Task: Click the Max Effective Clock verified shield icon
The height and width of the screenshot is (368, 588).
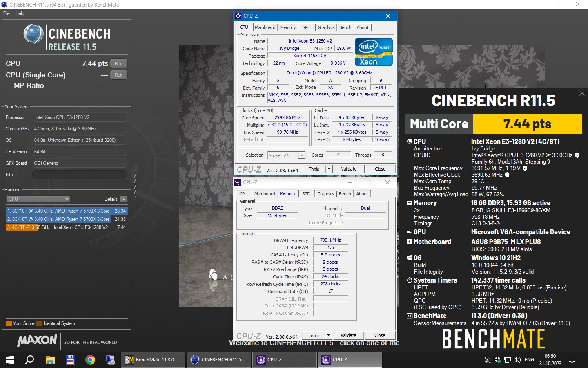Action: click(x=507, y=175)
